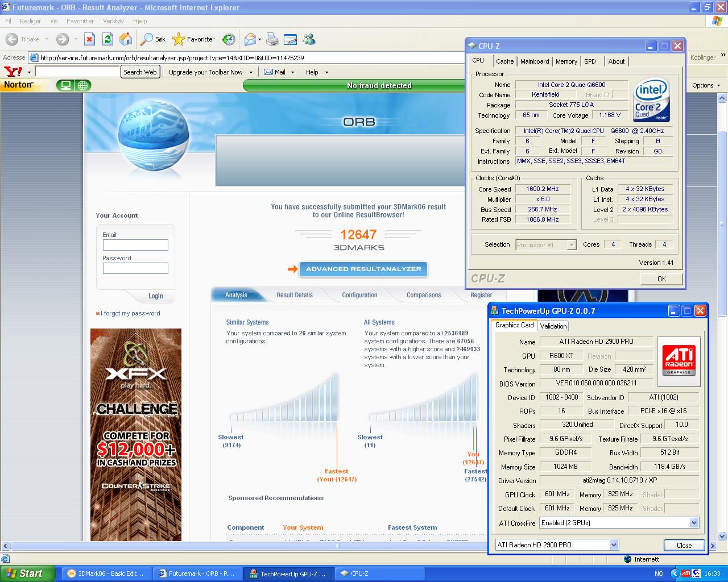Click the Yahoo Mail envelope icon

coord(268,72)
